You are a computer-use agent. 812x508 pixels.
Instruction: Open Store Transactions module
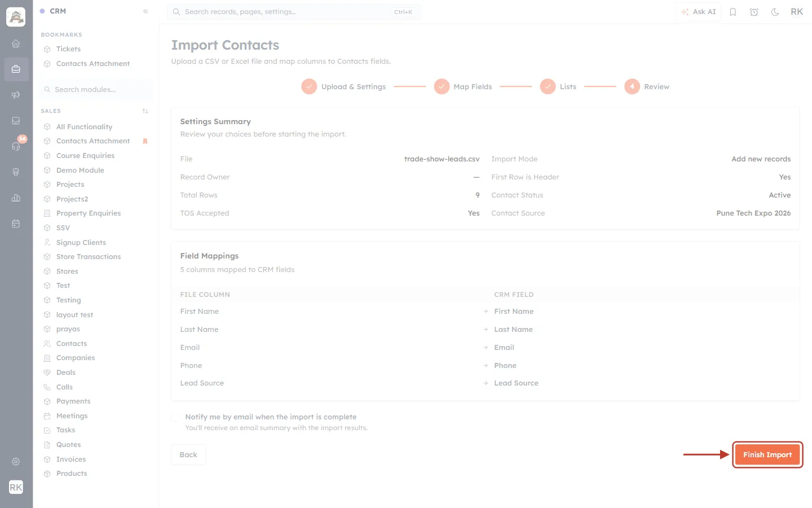[x=89, y=257]
